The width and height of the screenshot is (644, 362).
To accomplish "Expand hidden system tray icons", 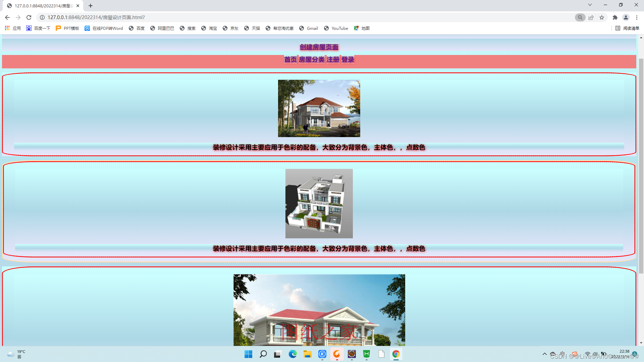I will click(x=545, y=354).
